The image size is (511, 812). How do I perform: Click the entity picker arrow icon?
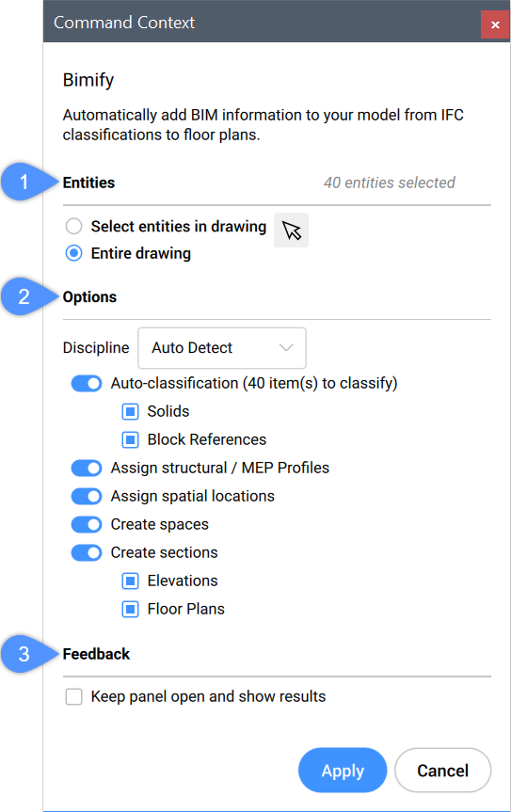pos(291,230)
